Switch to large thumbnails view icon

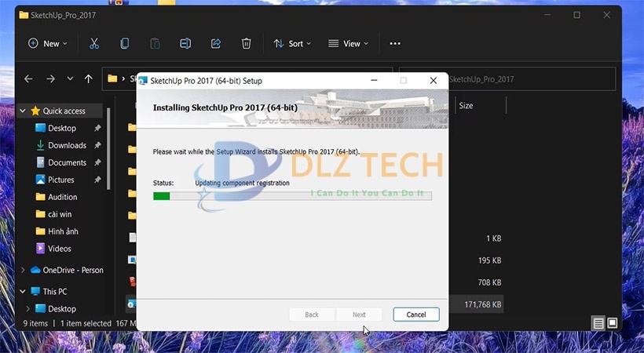click(613, 323)
